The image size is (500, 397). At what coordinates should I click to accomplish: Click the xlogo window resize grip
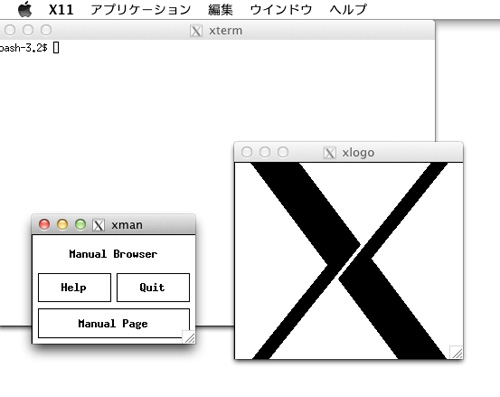click(x=456, y=352)
